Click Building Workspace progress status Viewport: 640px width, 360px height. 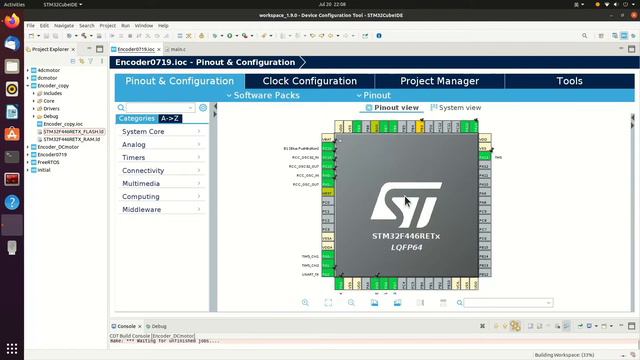[564, 355]
